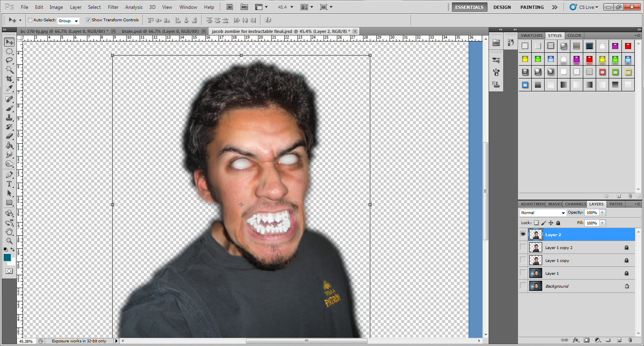Uncheck Show Transform Controls
The width and height of the screenshot is (644, 346).
[x=88, y=20]
